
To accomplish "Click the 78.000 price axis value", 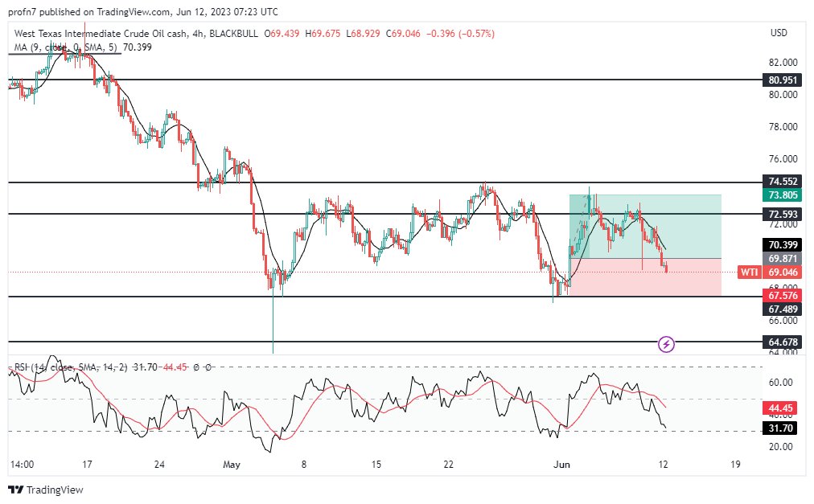I will tap(783, 127).
